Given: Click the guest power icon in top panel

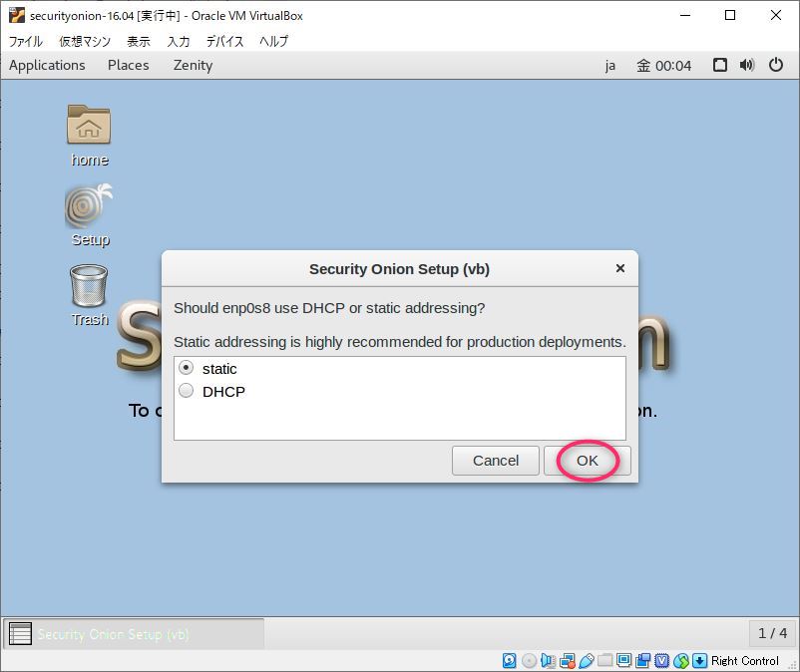Looking at the screenshot, I should coord(776,65).
